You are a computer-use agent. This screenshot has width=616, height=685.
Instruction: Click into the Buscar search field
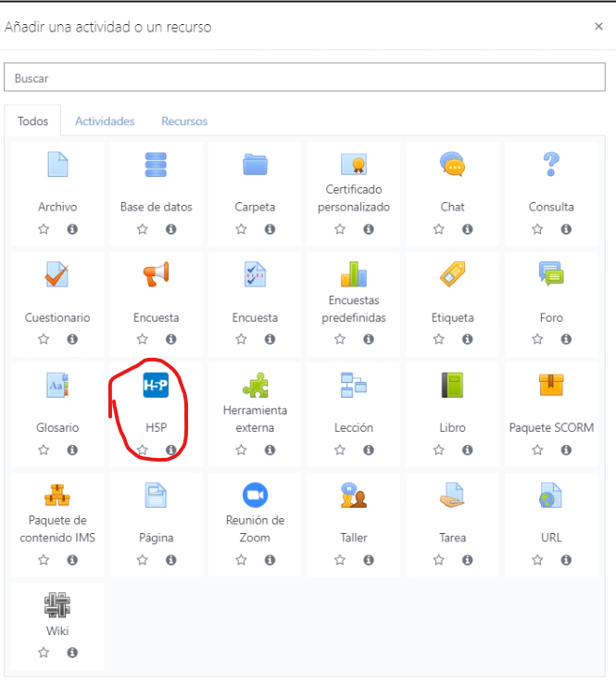tap(305, 77)
